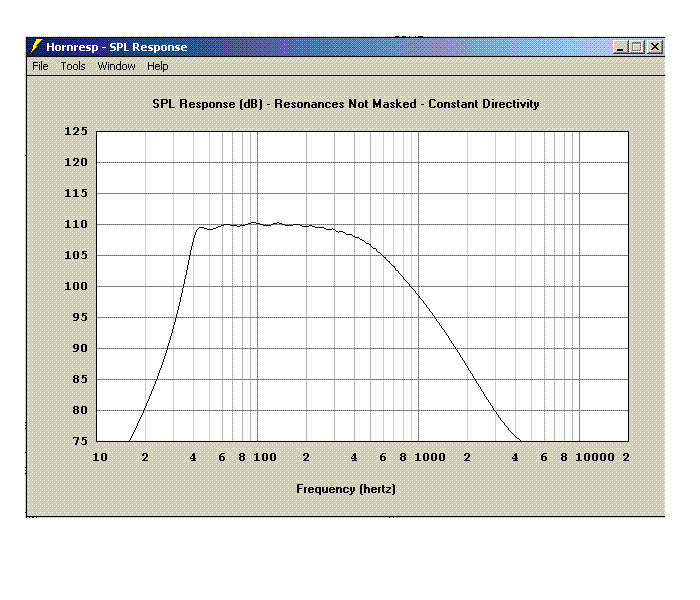Open the File menu

(x=40, y=66)
